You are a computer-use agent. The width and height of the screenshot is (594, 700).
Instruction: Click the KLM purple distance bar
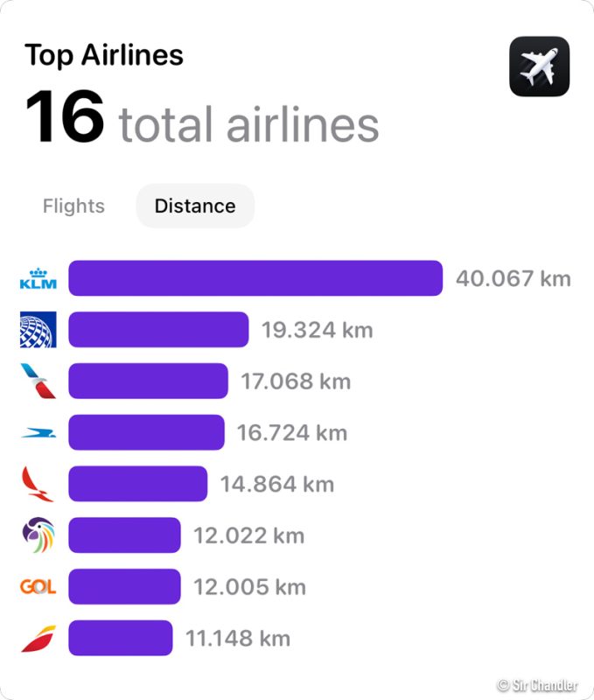255,279
